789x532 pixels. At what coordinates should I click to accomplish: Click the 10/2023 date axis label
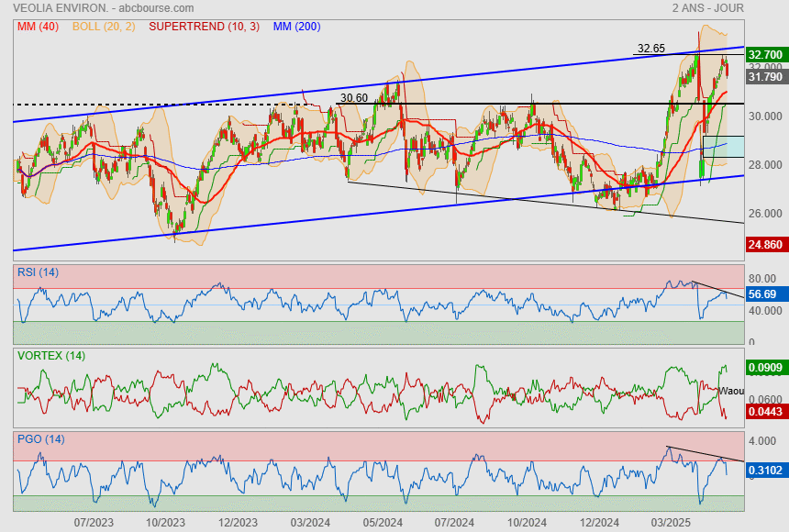click(165, 523)
